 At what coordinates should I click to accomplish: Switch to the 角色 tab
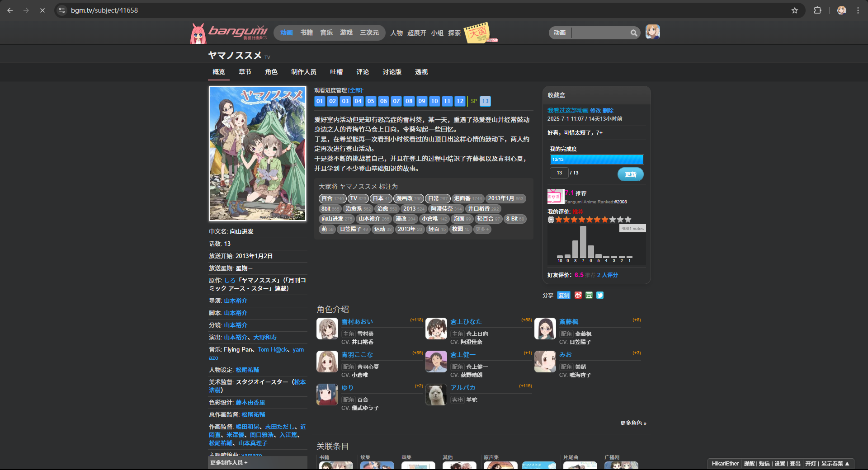coord(271,72)
